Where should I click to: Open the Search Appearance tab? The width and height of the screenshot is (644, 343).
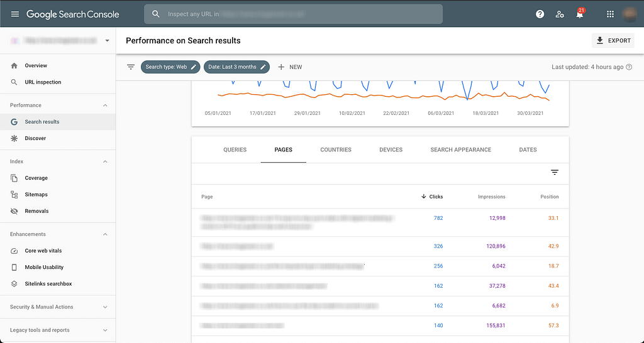tap(461, 150)
